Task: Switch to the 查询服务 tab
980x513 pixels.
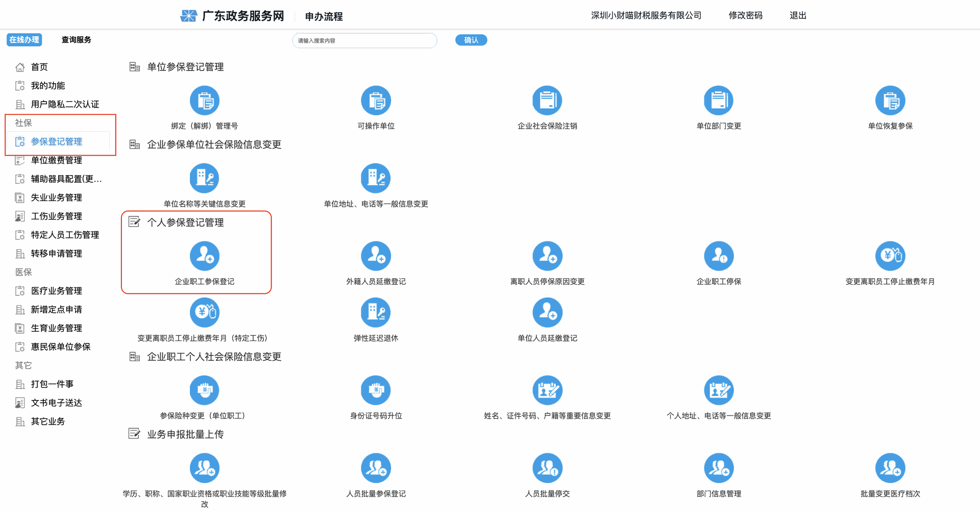Action: pyautogui.click(x=76, y=40)
